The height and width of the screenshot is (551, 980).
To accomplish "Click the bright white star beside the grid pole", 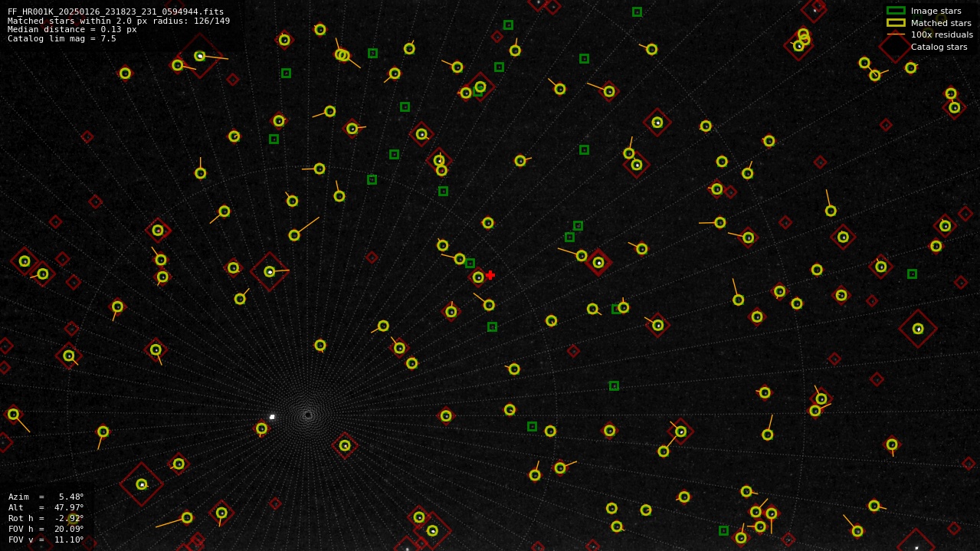I will click(272, 417).
